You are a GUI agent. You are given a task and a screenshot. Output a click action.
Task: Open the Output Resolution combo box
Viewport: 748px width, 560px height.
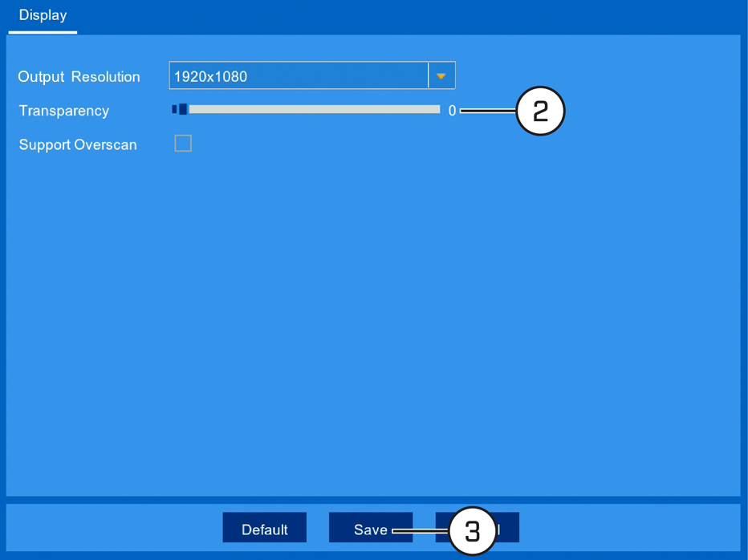coord(312,75)
